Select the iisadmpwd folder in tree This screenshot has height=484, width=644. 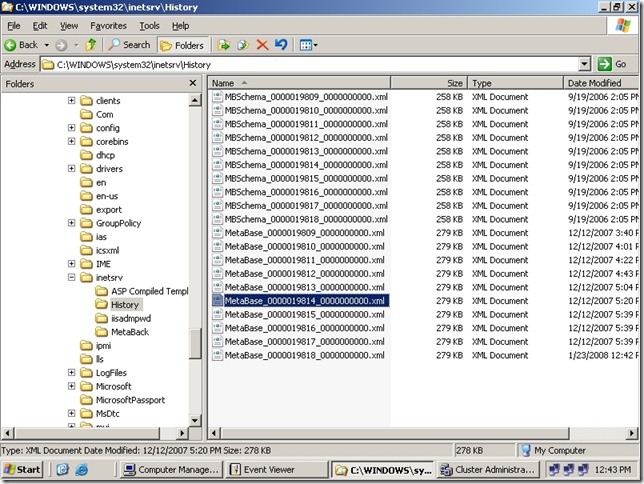pos(131,318)
